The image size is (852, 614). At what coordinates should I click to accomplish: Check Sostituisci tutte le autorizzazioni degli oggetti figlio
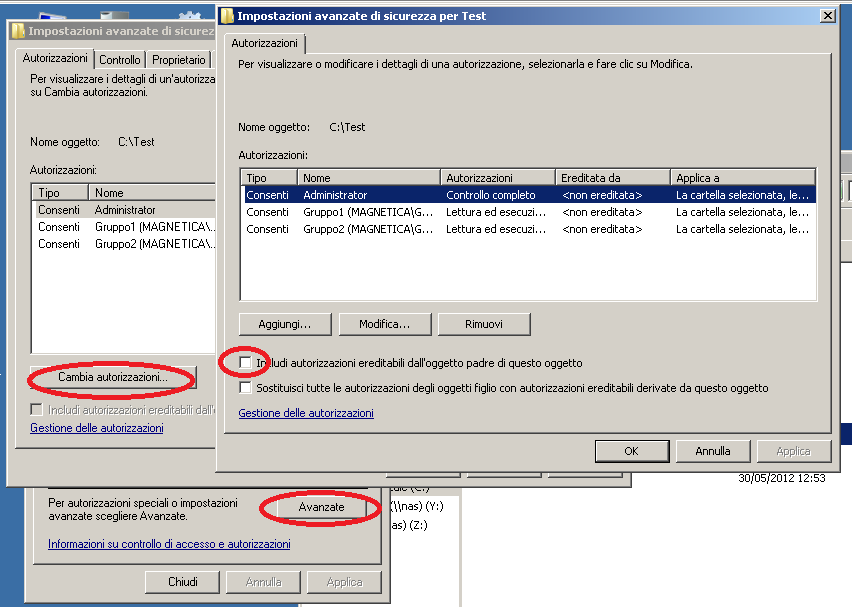coord(246,387)
